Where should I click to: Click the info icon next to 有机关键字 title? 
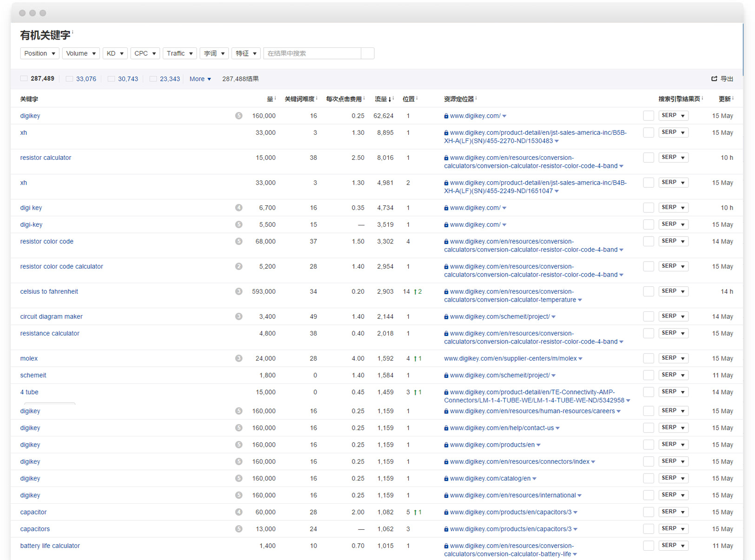73,32
